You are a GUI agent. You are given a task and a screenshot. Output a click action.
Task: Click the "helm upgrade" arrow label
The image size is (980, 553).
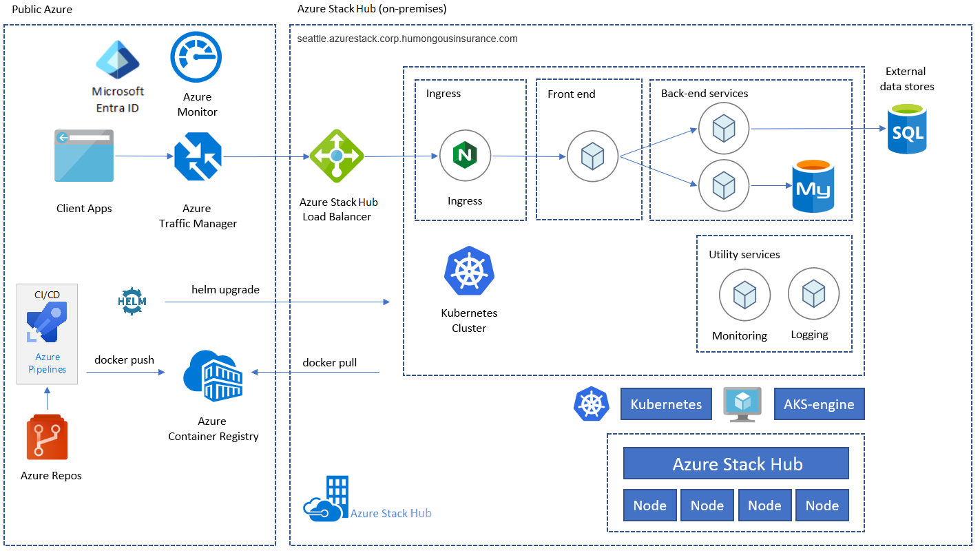pyautogui.click(x=225, y=289)
